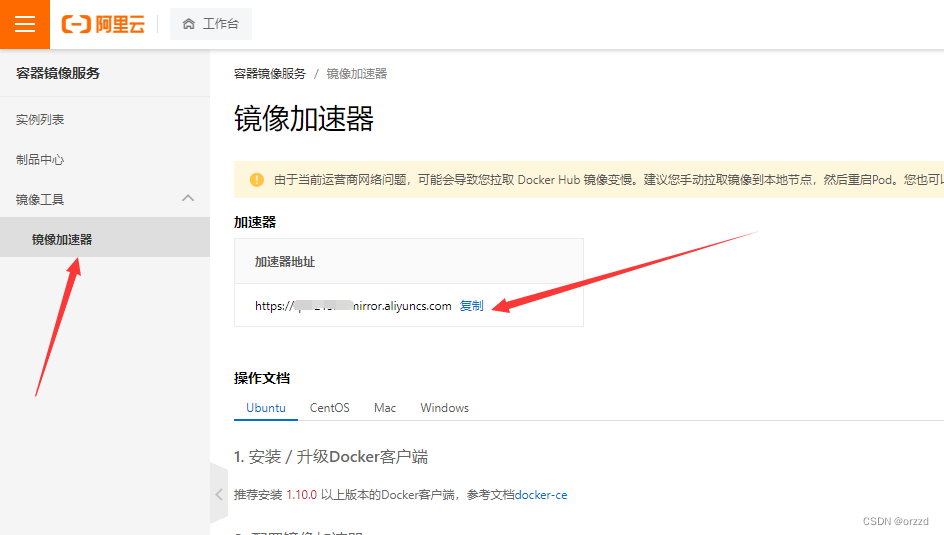The image size is (944, 535).
Task: Collapse the sidebar using the arrow handle
Action: [219, 495]
